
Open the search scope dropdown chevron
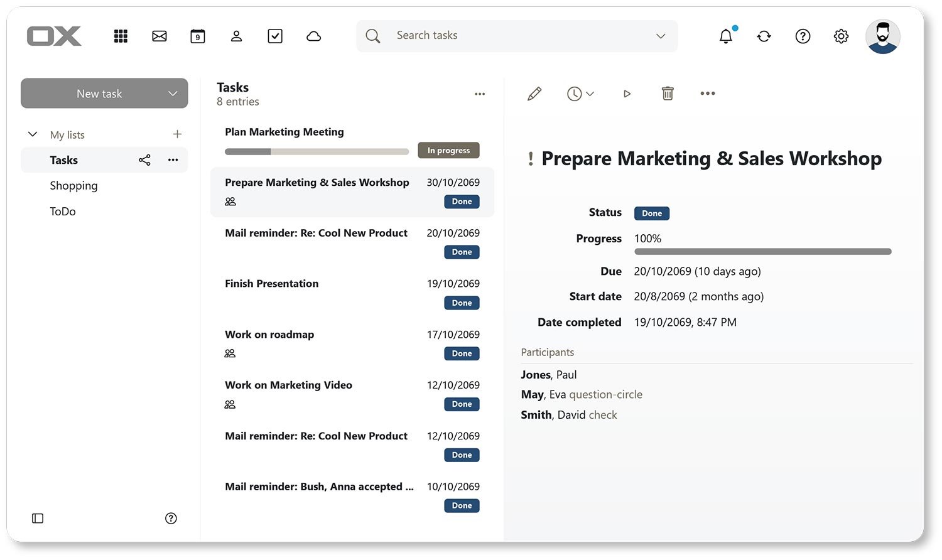660,36
